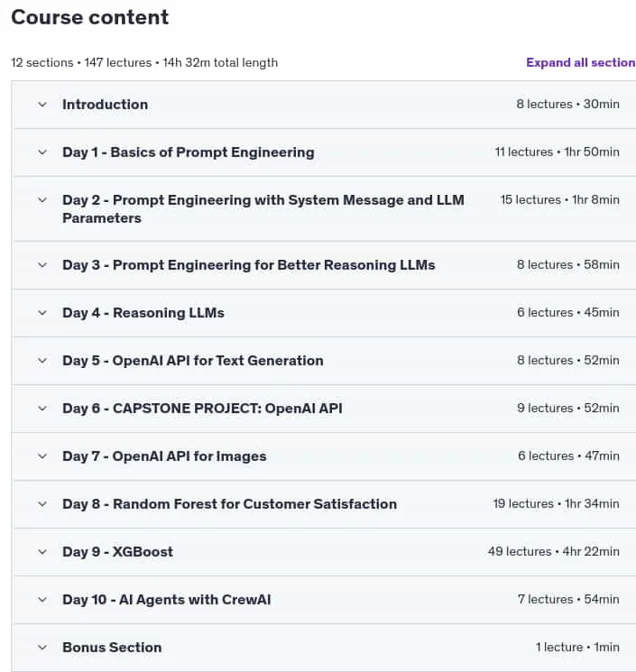This screenshot has height=672, width=636.
Task: Open Day 10 - AI Agents with CrewAI title
Action: (x=167, y=600)
